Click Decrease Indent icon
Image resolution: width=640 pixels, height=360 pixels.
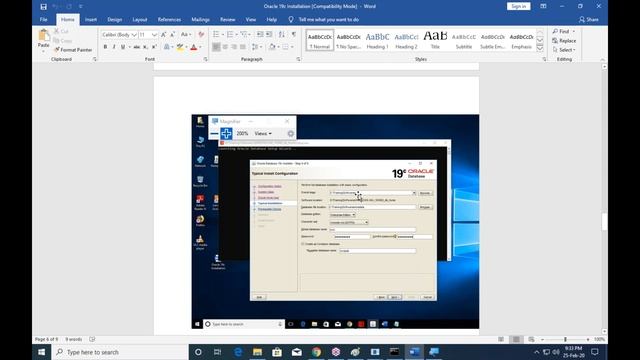click(x=260, y=35)
